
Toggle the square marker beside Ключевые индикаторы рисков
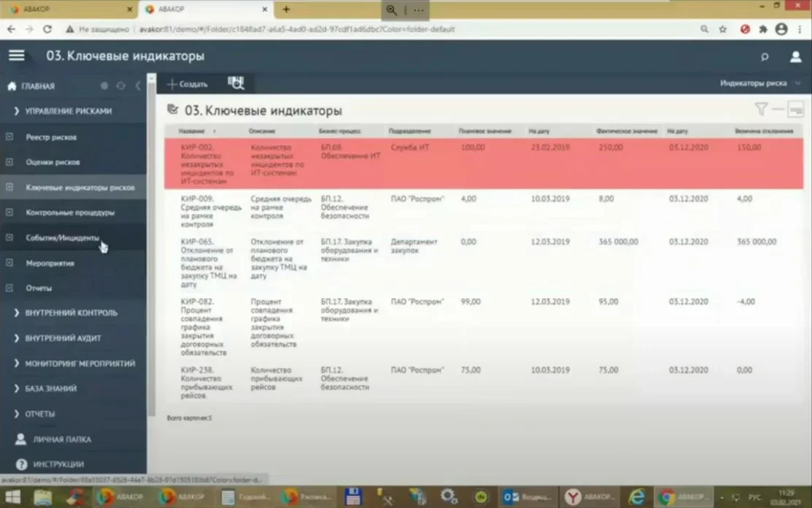point(9,188)
